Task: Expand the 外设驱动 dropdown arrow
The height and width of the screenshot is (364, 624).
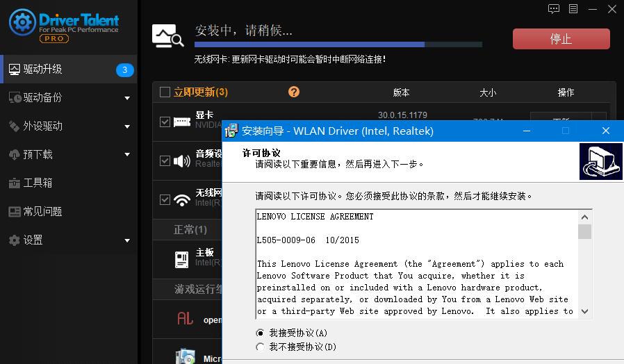Action: pos(127,126)
